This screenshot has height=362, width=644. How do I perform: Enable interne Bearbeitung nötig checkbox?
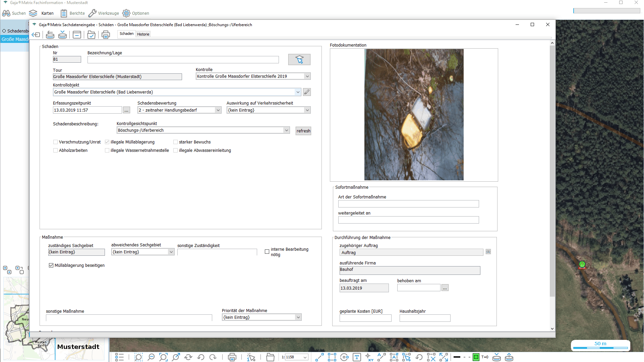[267, 251]
